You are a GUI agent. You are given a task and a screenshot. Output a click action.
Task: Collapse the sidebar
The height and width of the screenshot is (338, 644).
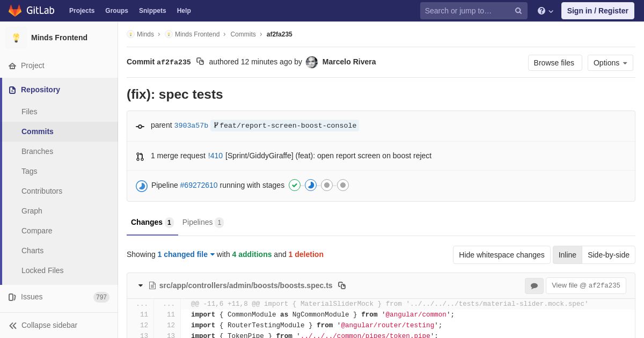43,325
